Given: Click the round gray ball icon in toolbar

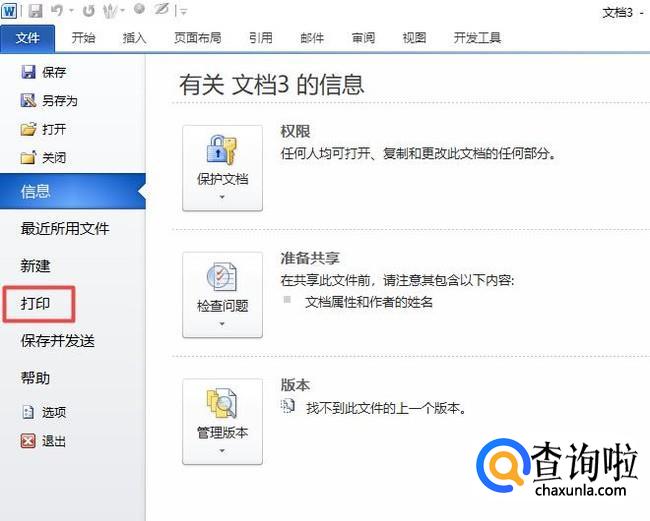Looking at the screenshot, I should (x=140, y=9).
